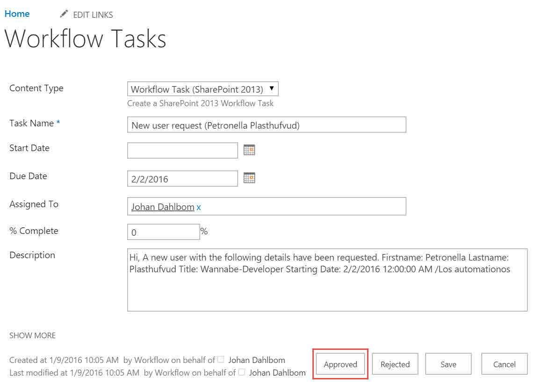This screenshot has height=392, width=549.
Task: Click the Task Name text field
Action: pos(267,125)
